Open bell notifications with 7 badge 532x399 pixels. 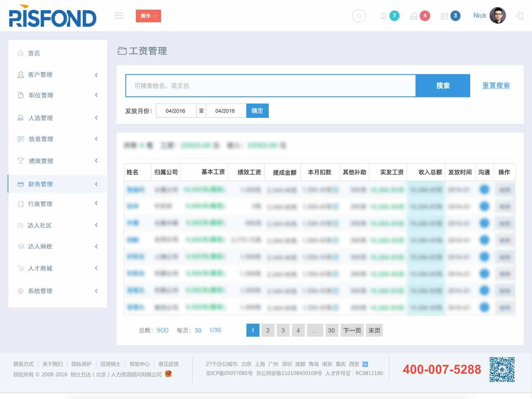pos(383,16)
